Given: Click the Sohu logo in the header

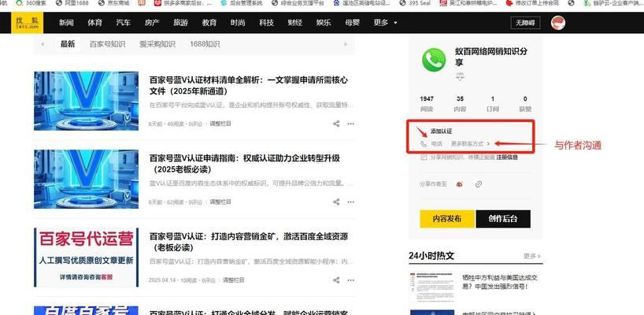Looking at the screenshot, I should [x=27, y=23].
